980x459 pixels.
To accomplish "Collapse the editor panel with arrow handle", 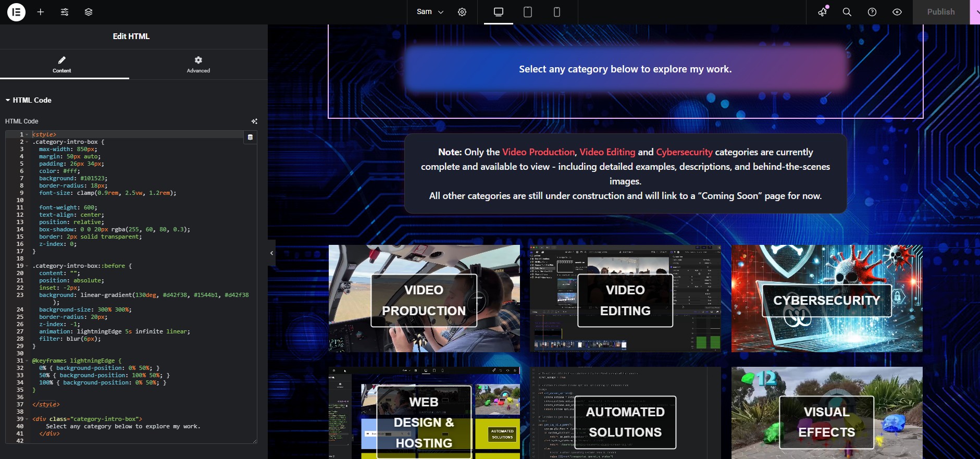I will point(271,253).
